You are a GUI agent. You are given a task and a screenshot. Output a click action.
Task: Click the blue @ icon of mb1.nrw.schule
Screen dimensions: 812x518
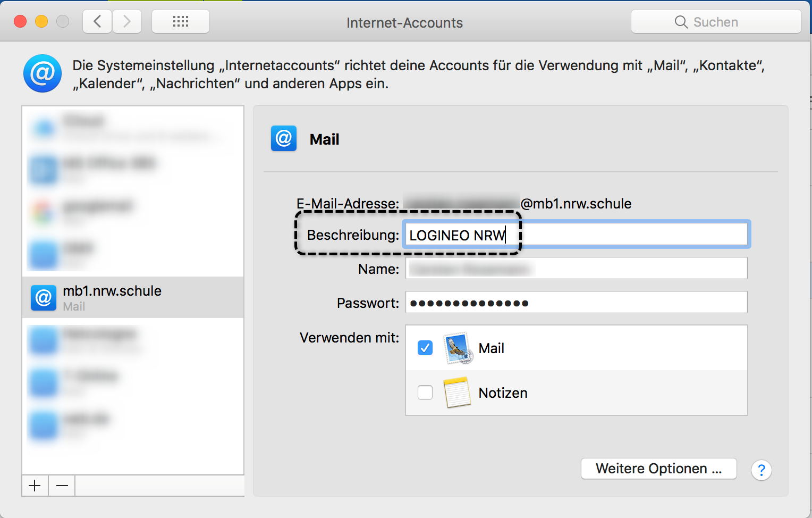point(44,298)
